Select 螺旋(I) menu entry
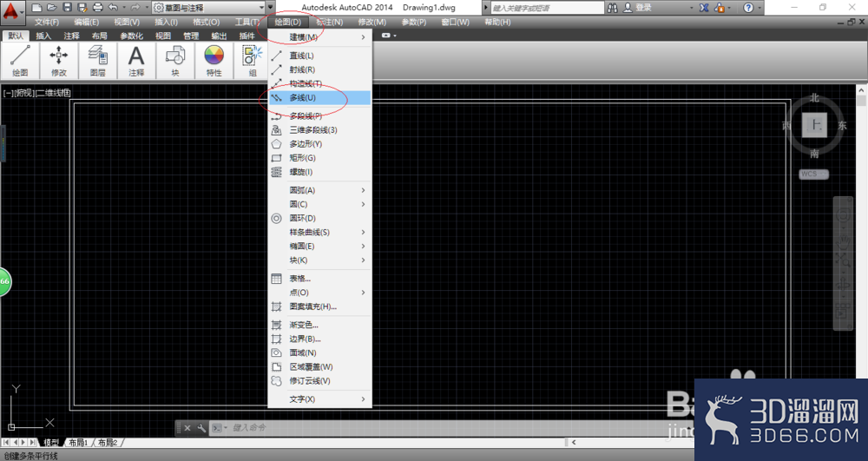Screen dimensions: 868x461 tap(320, 172)
